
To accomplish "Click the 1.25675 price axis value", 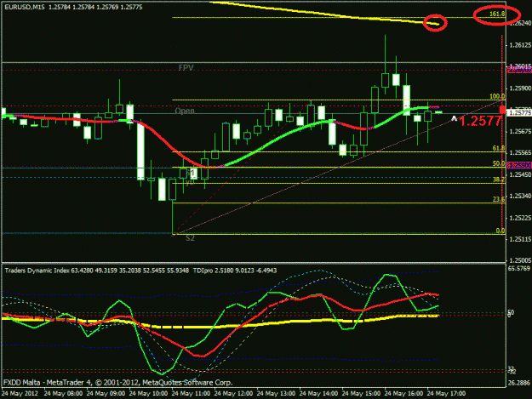I will [x=520, y=131].
